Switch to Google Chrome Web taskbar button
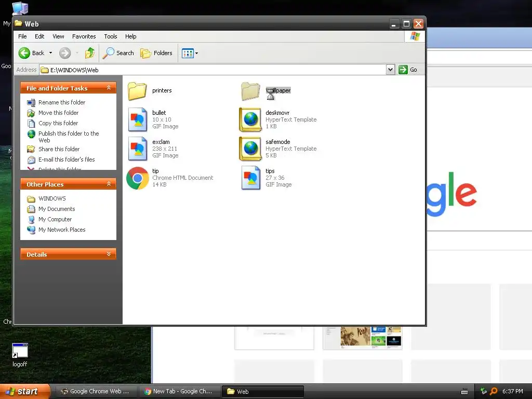The image size is (532, 399). pos(96,392)
